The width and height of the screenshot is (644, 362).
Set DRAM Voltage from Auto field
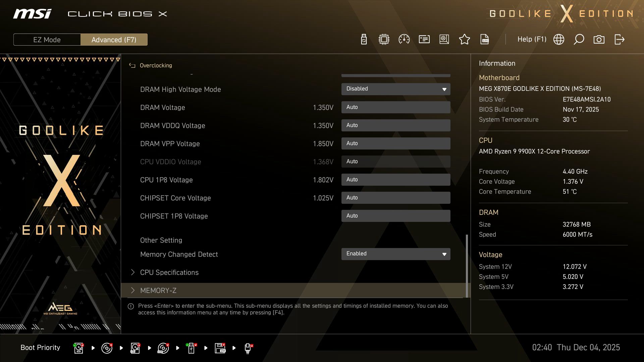pos(396,107)
